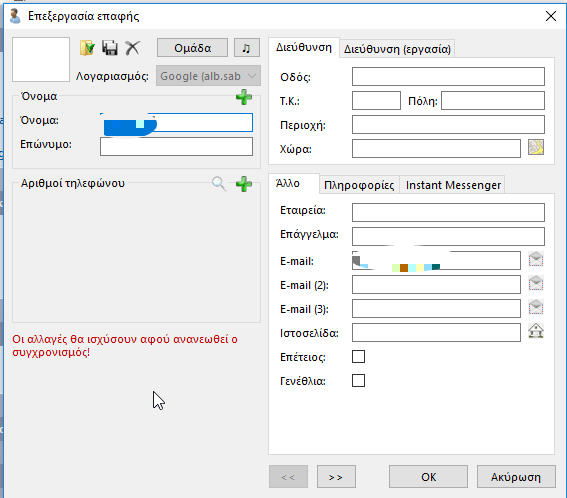
Task: Open the Πληροφορίες tab
Action: pos(359,185)
